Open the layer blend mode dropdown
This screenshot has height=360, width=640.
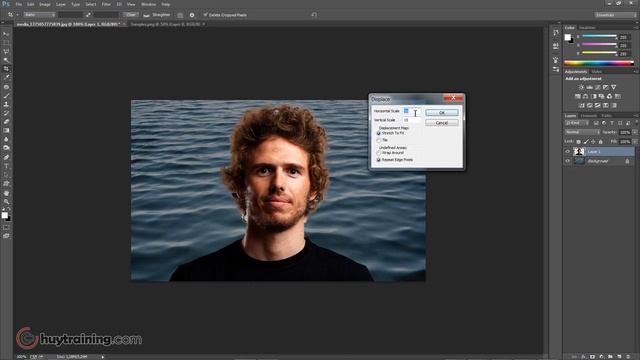pyautogui.click(x=582, y=132)
